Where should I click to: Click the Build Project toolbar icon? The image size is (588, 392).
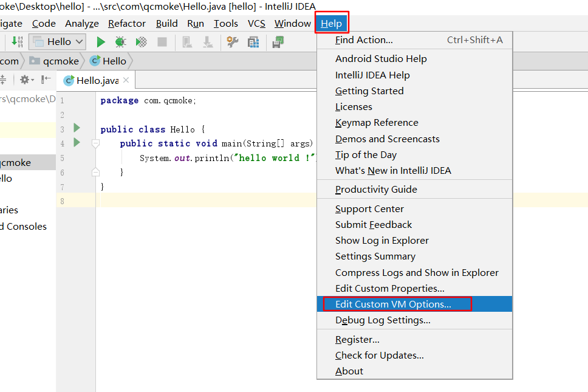(x=17, y=42)
